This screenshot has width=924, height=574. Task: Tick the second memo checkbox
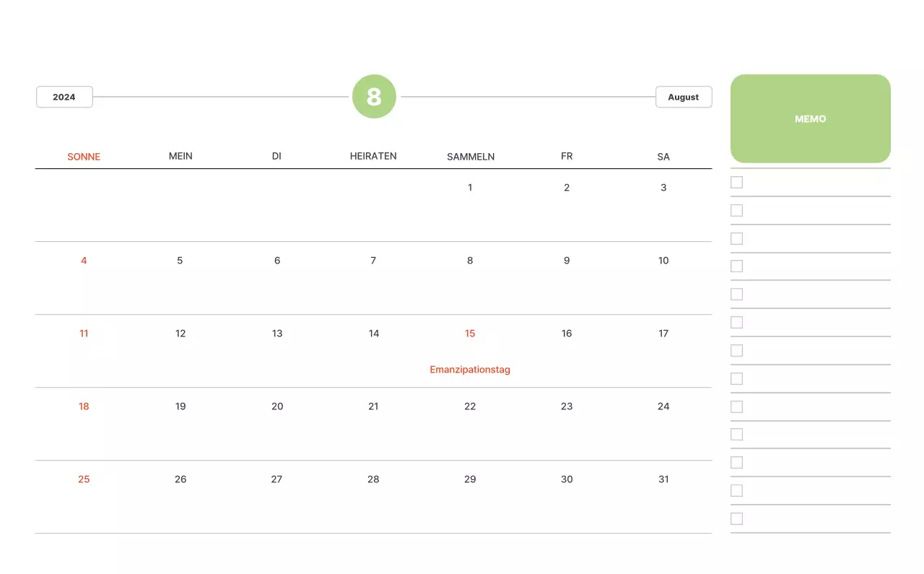click(x=736, y=211)
